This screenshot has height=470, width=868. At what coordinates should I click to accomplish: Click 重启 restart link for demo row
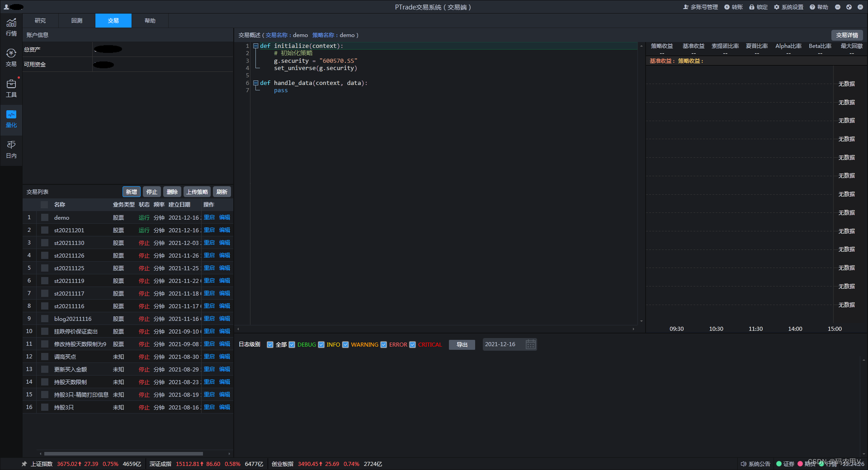(x=209, y=217)
